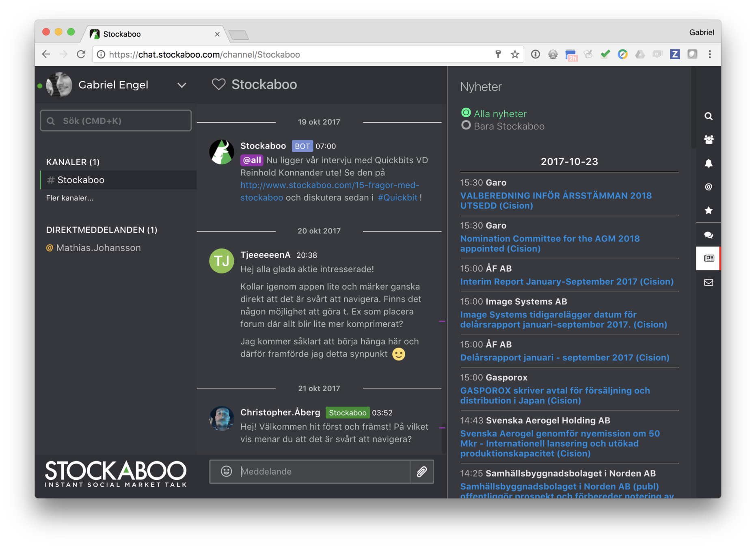Show channel members list icon

click(708, 140)
